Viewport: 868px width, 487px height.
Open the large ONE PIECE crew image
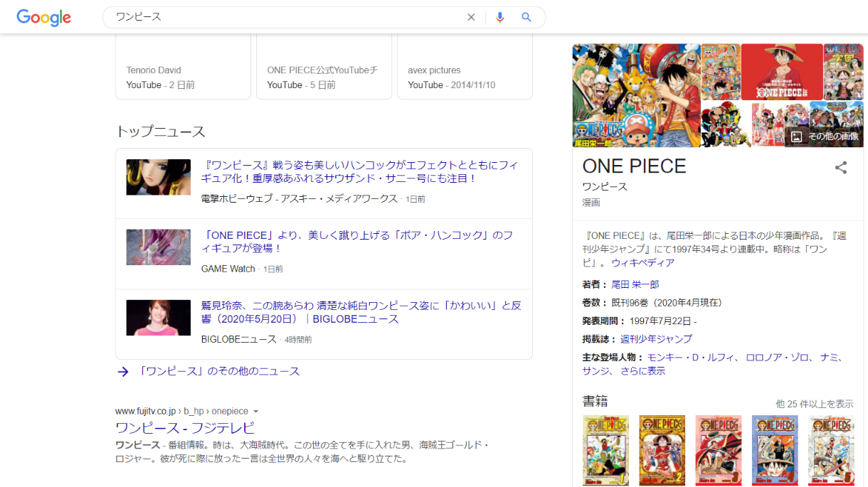[636, 95]
